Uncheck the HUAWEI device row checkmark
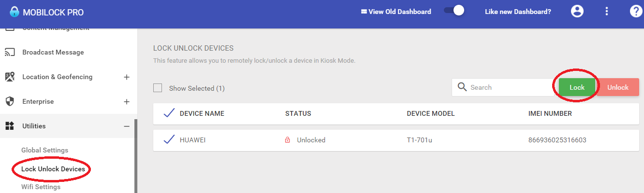 169,139
